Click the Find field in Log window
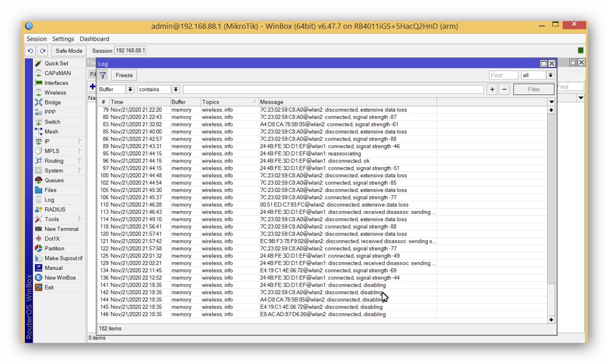Screen dimensions: 609x364 coord(503,75)
